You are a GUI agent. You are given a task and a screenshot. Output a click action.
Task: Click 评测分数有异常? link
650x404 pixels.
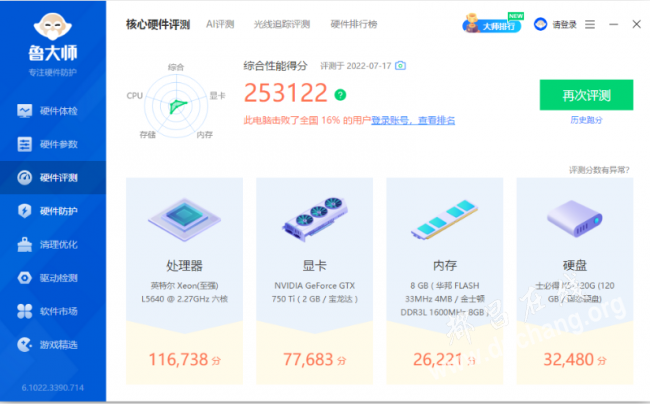599,170
